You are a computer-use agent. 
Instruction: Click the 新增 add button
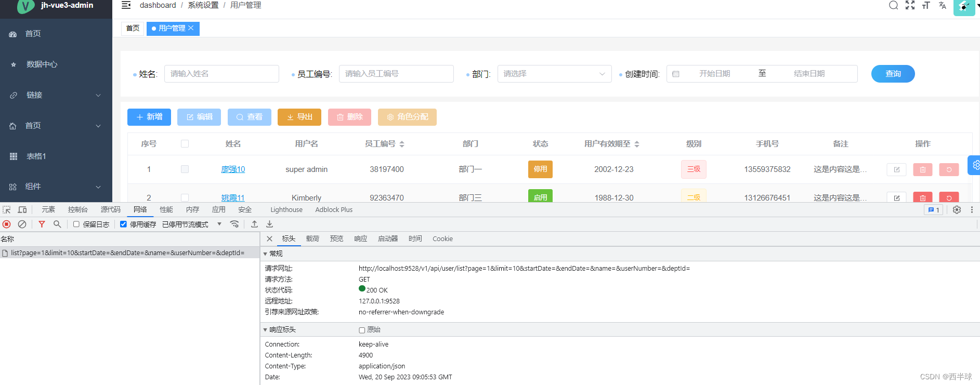(x=149, y=117)
